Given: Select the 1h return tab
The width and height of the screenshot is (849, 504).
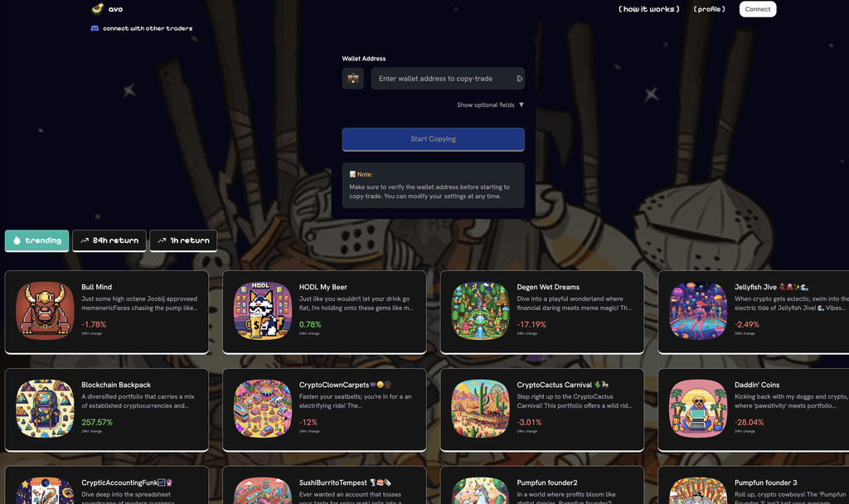Looking at the screenshot, I should (x=183, y=240).
